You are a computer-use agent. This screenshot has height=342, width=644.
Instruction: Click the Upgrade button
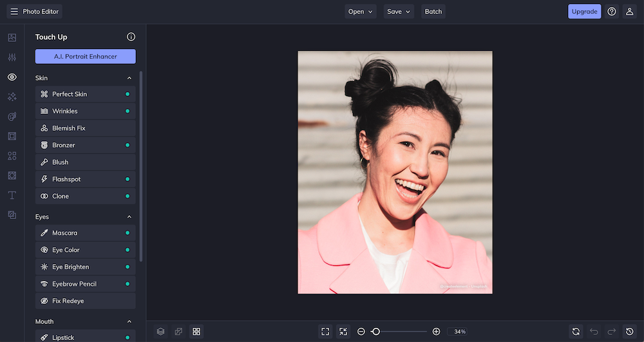tap(584, 12)
